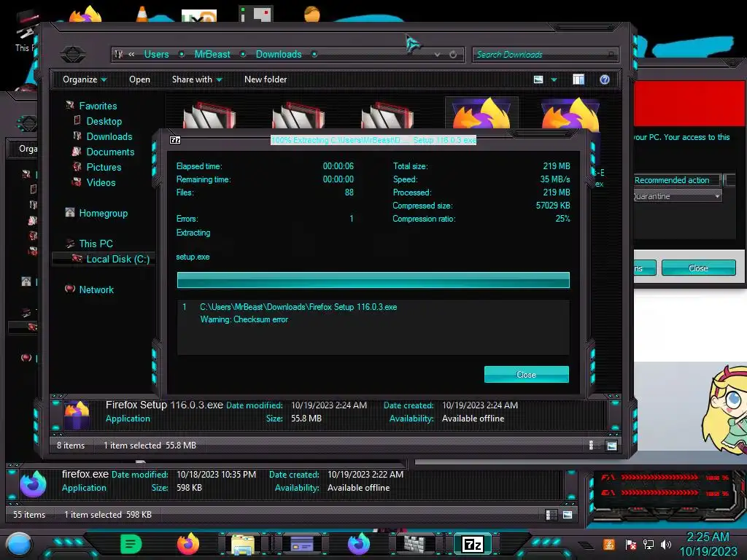Select the rightmost Firefox installer file icon

pos(570,114)
